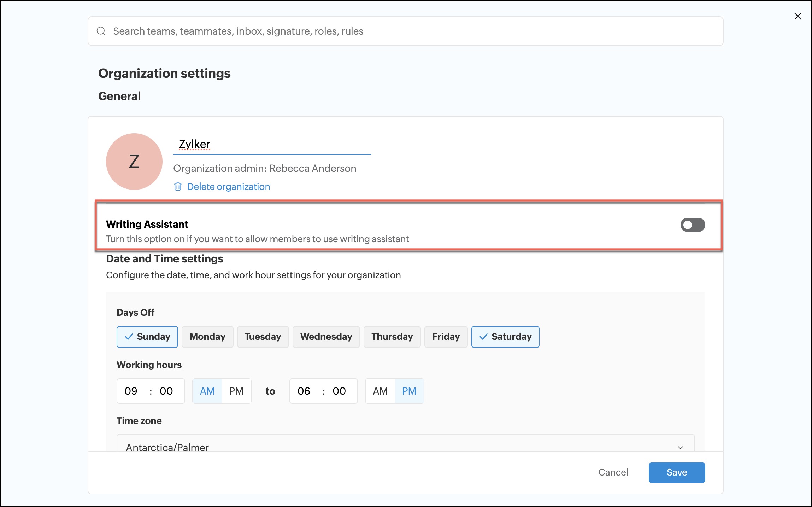Uncheck Sunday as a day off
Viewport: 812px width, 507px height.
click(x=147, y=337)
